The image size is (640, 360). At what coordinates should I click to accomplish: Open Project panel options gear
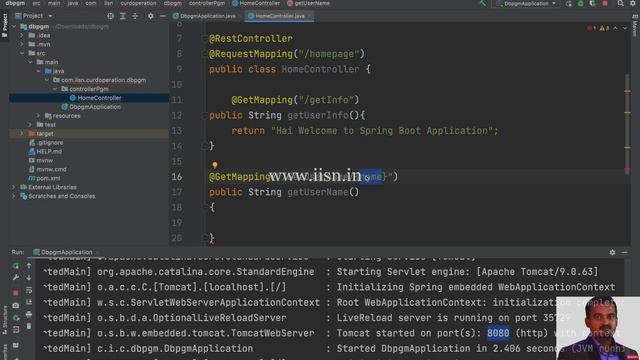pyautogui.click(x=151, y=16)
